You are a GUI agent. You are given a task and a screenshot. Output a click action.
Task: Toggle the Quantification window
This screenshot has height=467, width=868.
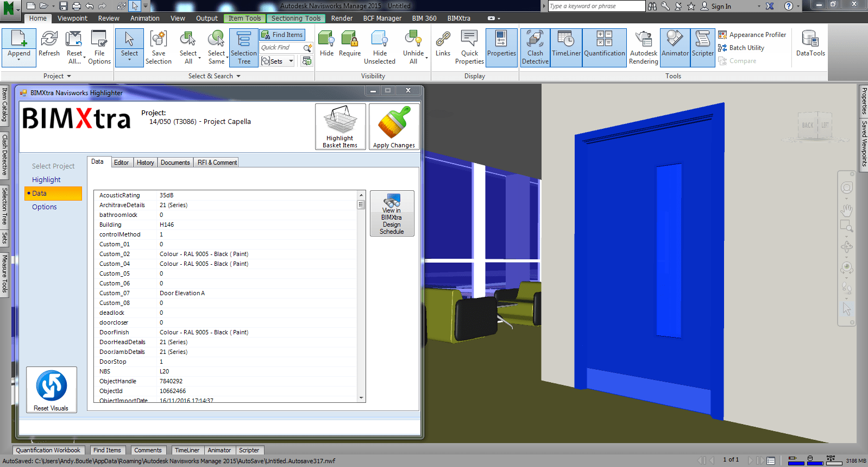coord(605,48)
